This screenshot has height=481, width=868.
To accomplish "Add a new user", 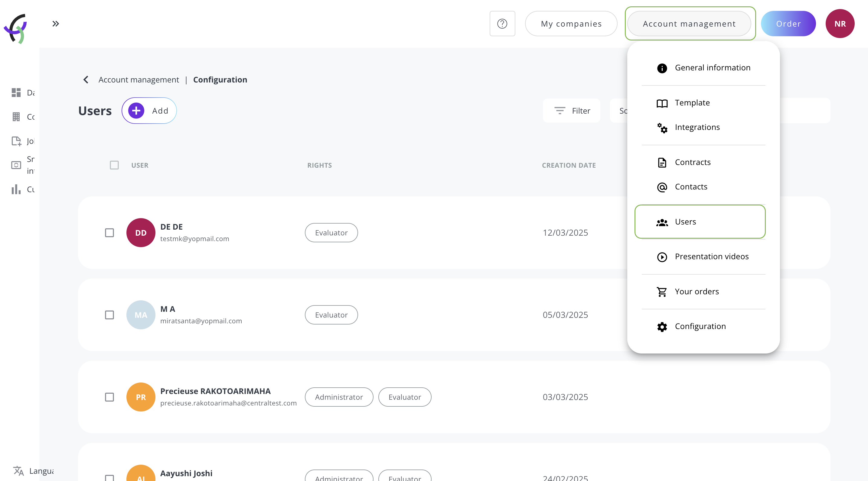I will click(149, 110).
